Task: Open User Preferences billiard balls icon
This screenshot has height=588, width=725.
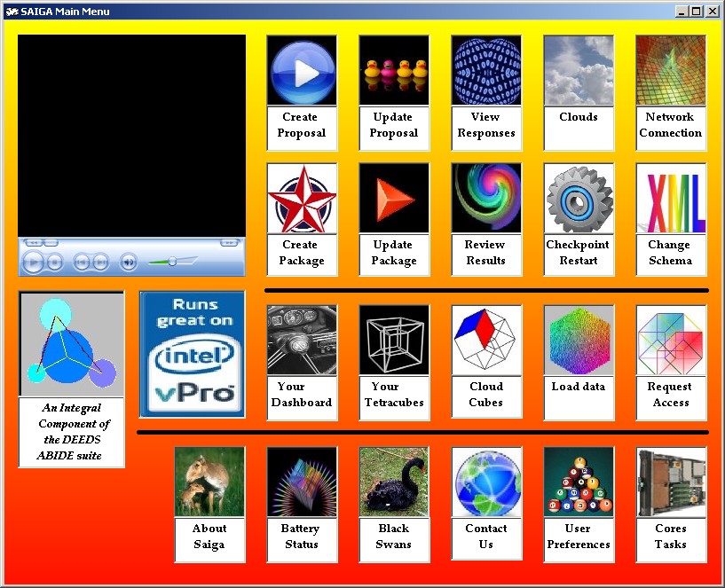Action: [x=579, y=482]
